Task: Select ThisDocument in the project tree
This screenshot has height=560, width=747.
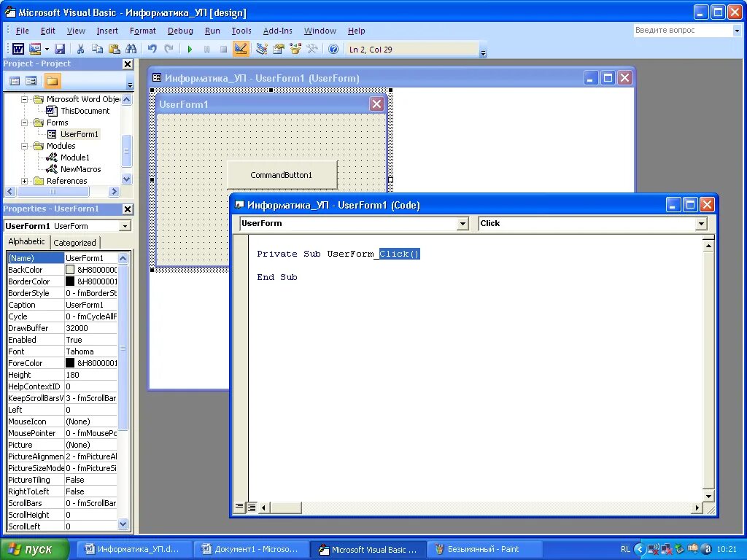Action: click(85, 111)
